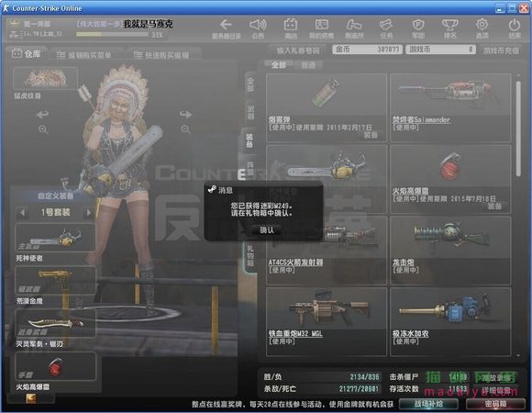Click the 装备 button on smoke grenade card
This screenshot has width=532, height=413.
tap(371, 135)
